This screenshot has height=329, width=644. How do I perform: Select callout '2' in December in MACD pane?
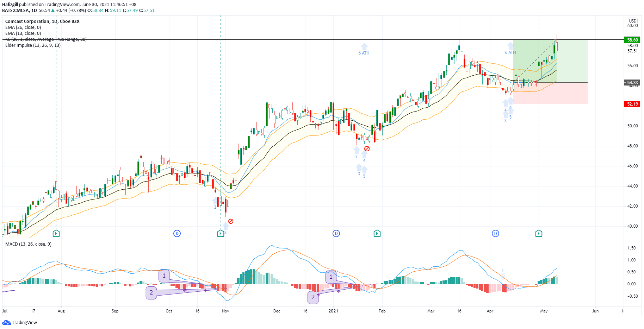point(313,297)
